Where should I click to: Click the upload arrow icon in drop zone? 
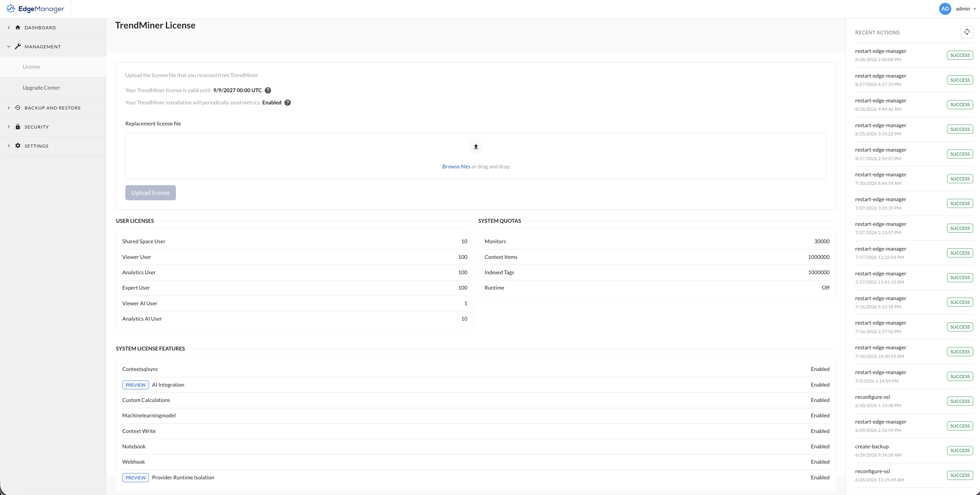click(x=476, y=147)
